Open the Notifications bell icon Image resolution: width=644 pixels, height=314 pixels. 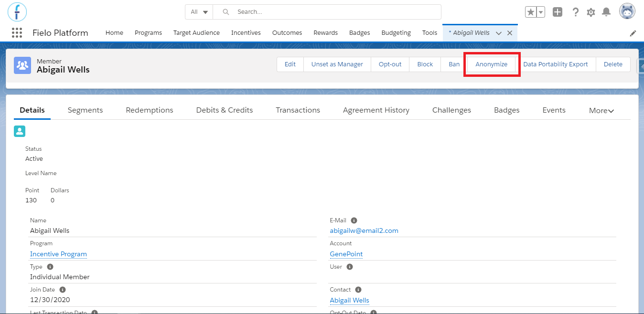(x=606, y=12)
